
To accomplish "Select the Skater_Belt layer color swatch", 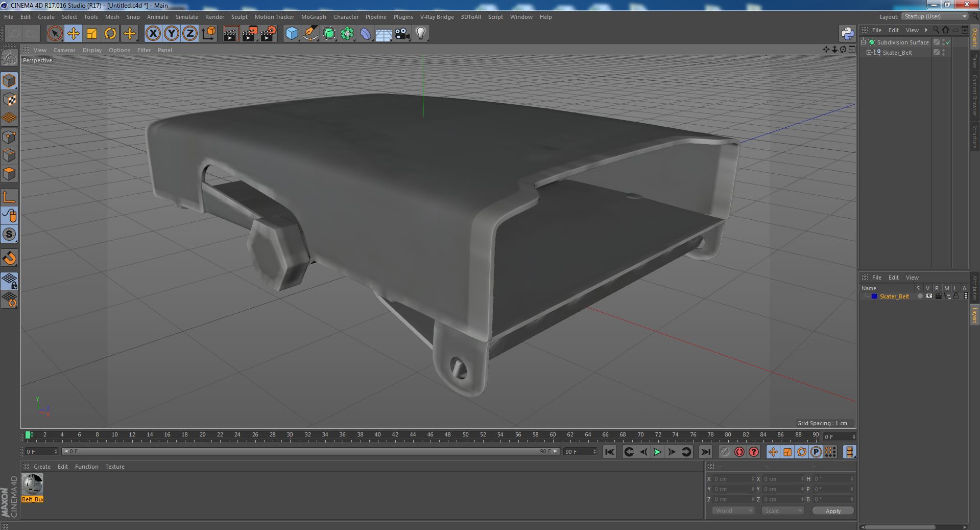I will pos(874,296).
